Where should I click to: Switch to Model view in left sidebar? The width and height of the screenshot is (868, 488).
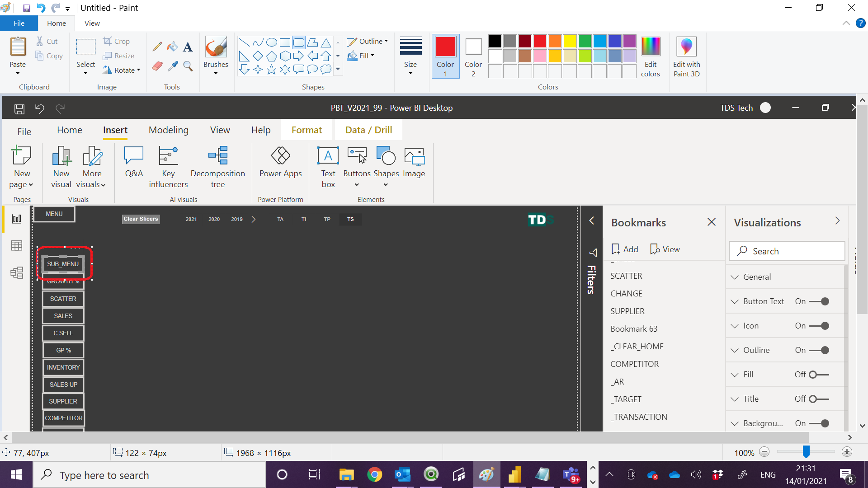[17, 272]
